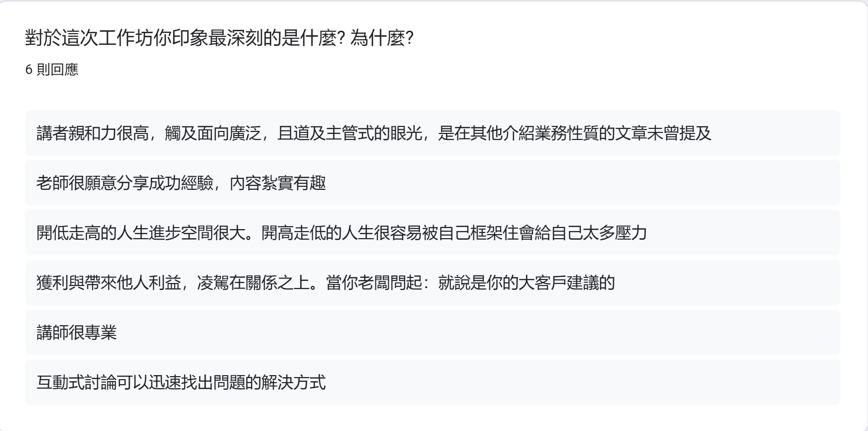The image size is (868, 431).
Task: Click the '6 則回應' response count
Action: [52, 69]
